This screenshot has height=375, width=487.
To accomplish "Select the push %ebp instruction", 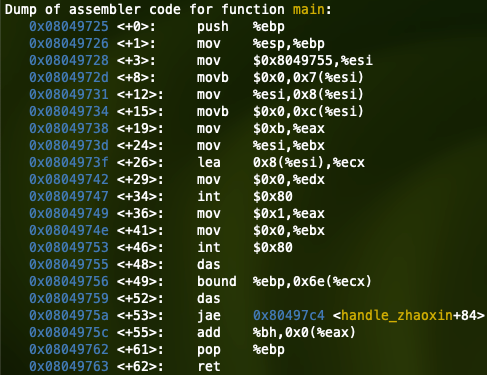I will coord(241,26).
